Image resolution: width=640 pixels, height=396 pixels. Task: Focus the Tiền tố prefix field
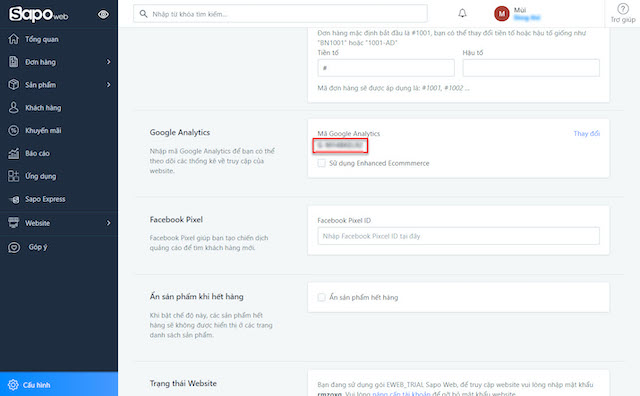pos(386,68)
